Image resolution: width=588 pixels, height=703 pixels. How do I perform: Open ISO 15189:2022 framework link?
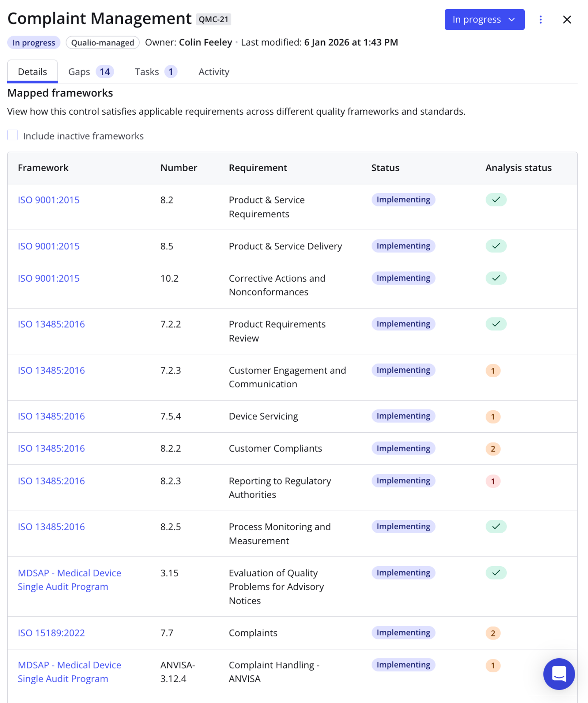pyautogui.click(x=51, y=633)
